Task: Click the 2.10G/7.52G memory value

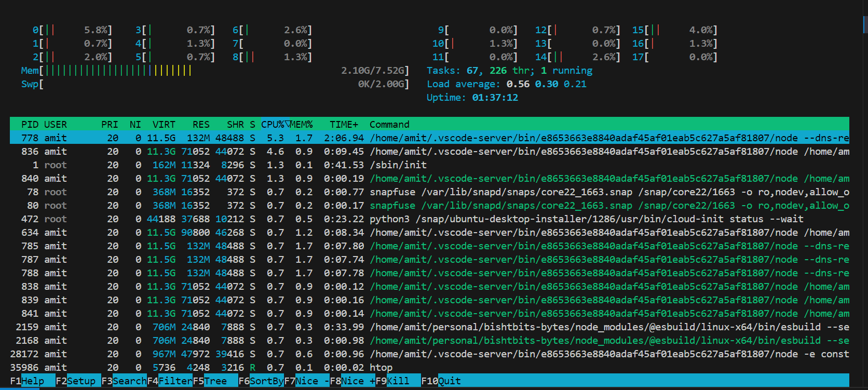Action: 372,70
